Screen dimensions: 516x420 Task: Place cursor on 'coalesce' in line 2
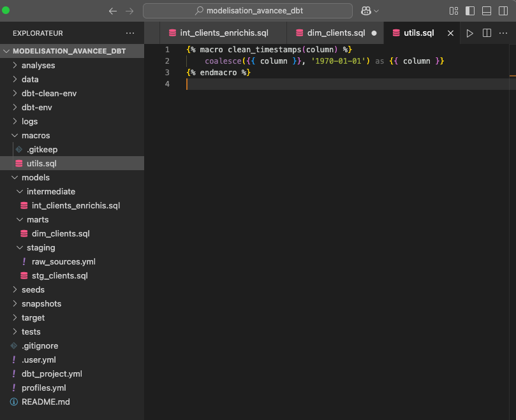click(223, 61)
